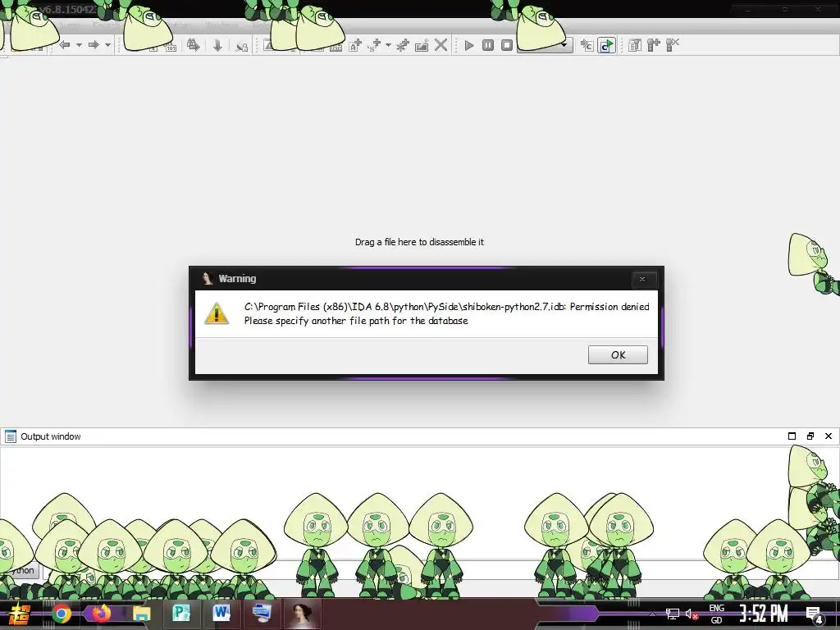Viewport: 840px width, 630px height.
Task: Terminate process with the stop button
Action: point(507,46)
